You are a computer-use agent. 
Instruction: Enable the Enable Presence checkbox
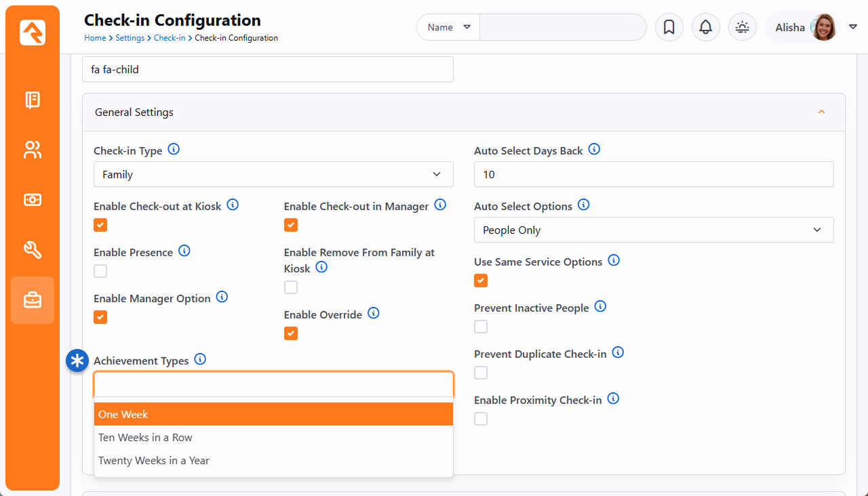tap(100, 271)
